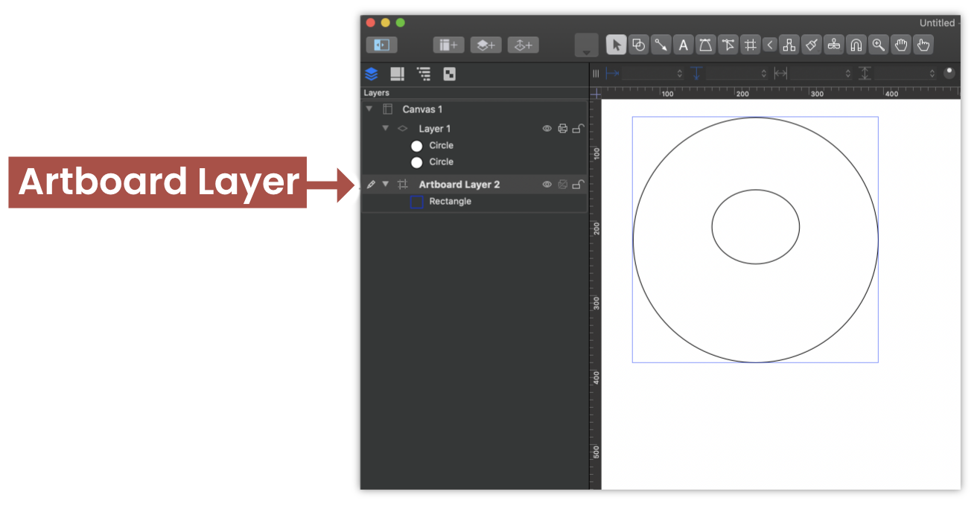Add a new layer
This screenshot has width=980, height=512.
coord(486,45)
